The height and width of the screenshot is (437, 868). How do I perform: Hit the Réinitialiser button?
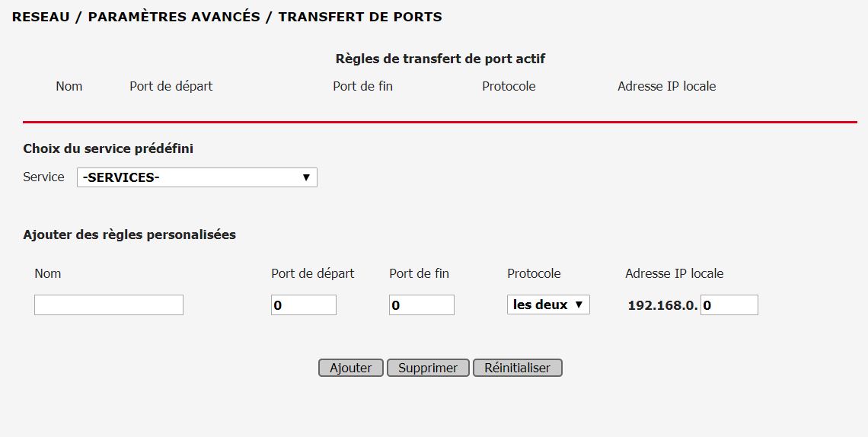click(518, 368)
